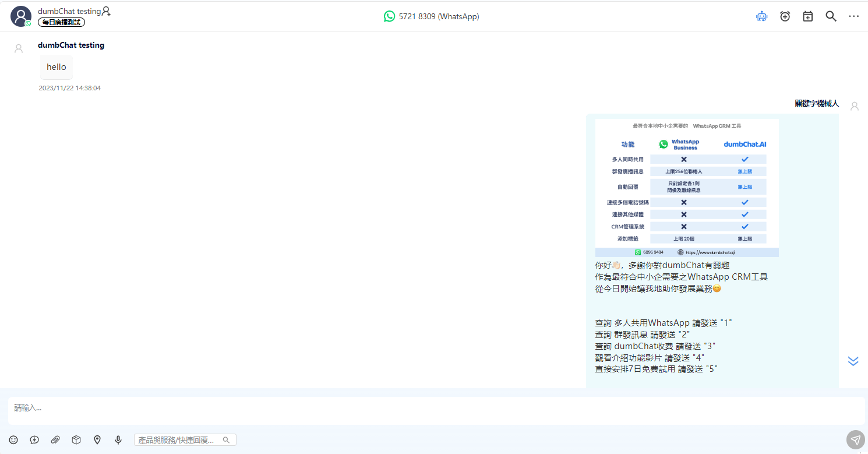Screen dimensions: 868x454
Task: Click the add-contact icon beside dumbChat testing
Action: click(106, 11)
